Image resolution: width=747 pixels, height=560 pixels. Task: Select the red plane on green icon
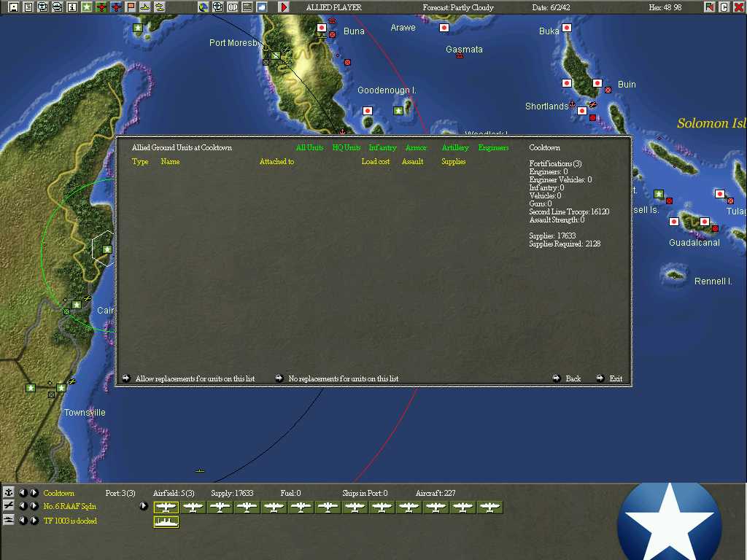(x=101, y=7)
